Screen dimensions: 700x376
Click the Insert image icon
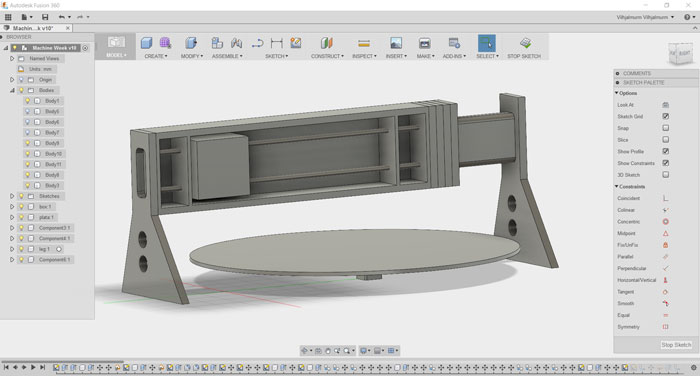(x=396, y=43)
